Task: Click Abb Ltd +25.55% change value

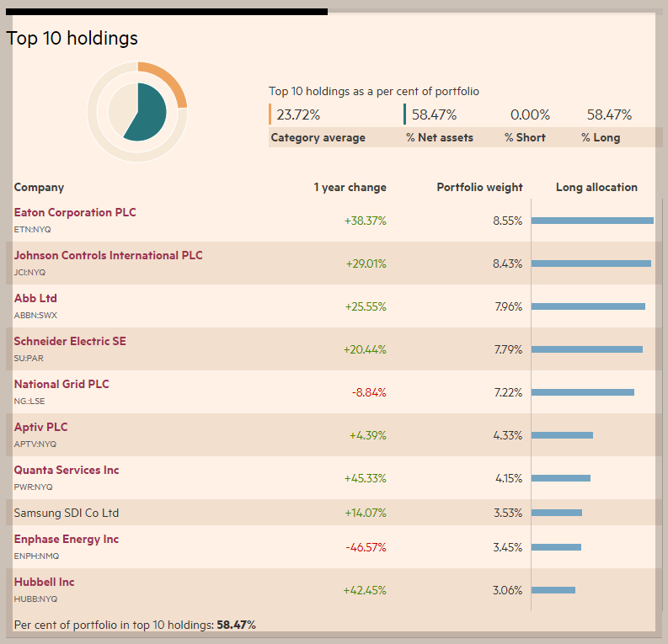Action: pyautogui.click(x=366, y=307)
